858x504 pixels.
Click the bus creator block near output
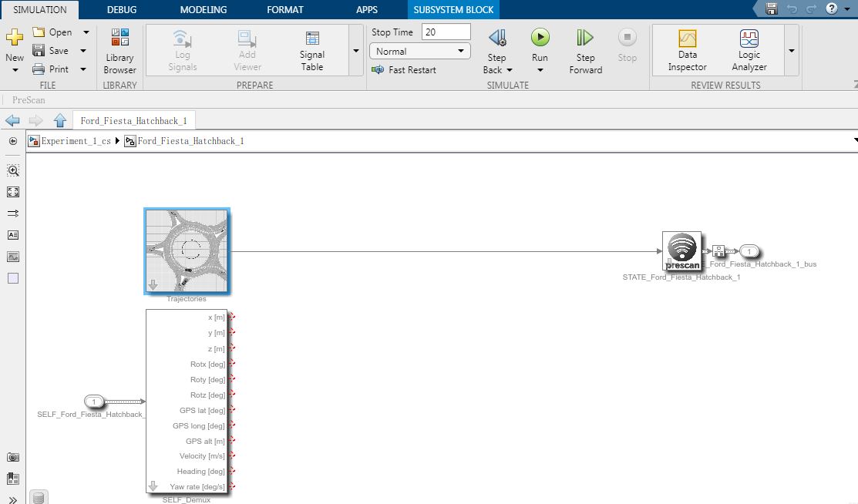[718, 251]
